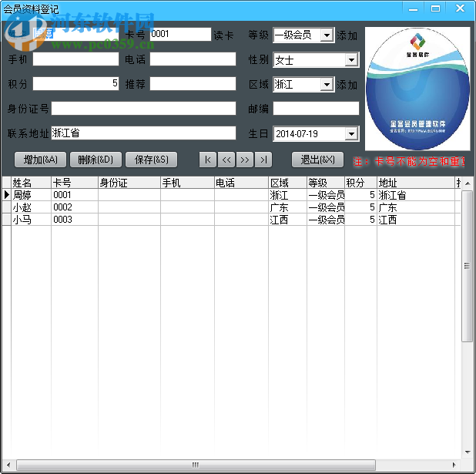Select the 周婷 name cell

point(32,195)
